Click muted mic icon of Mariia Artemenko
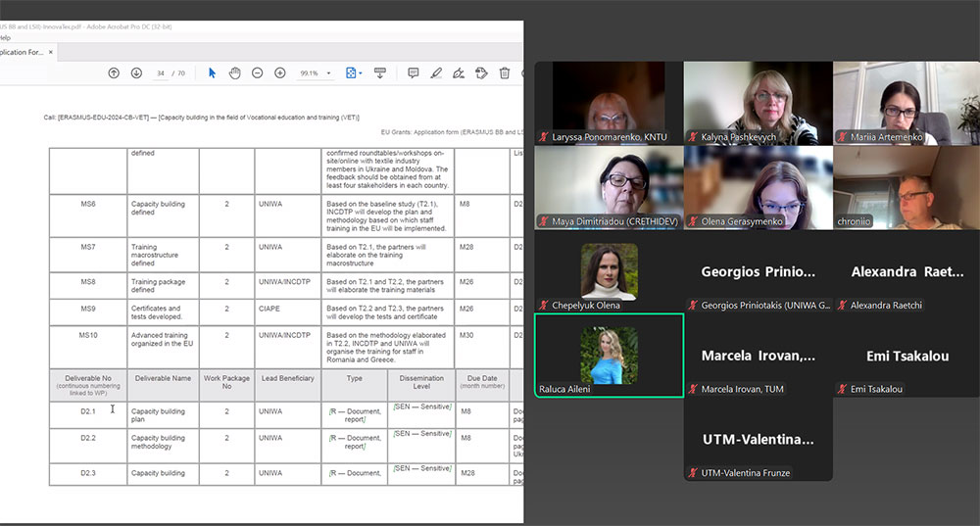This screenshot has height=526, width=980. click(x=843, y=137)
